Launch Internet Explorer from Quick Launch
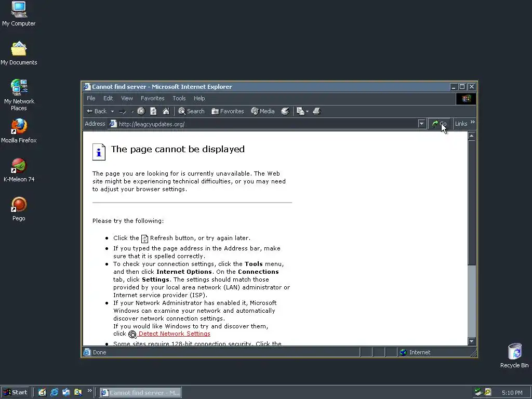 tap(54, 393)
